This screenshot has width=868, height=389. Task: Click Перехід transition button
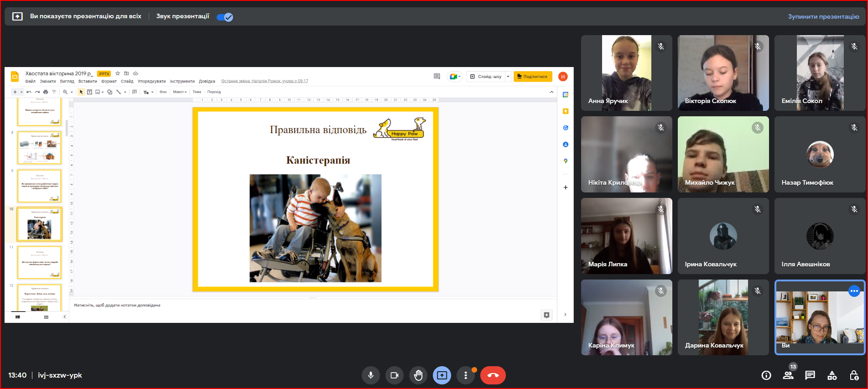click(214, 92)
